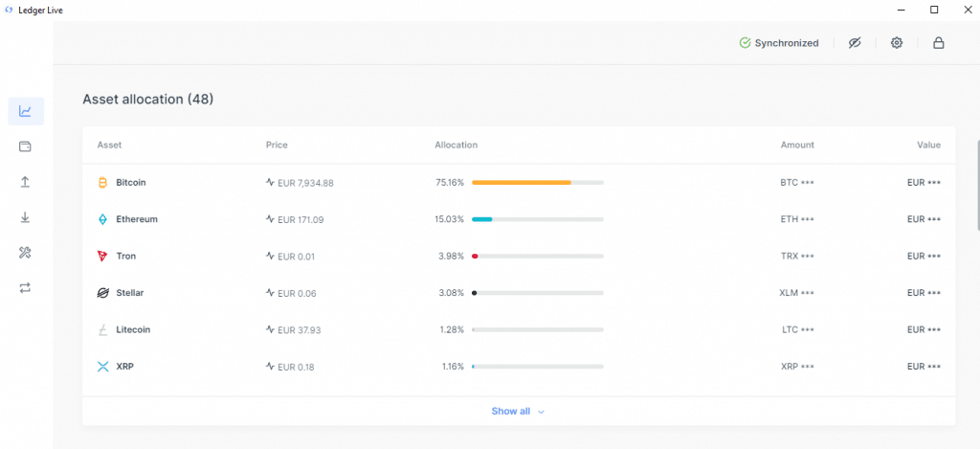The image size is (980, 449).
Task: Click the Receive download arrow sidebar icon
Action: [25, 217]
